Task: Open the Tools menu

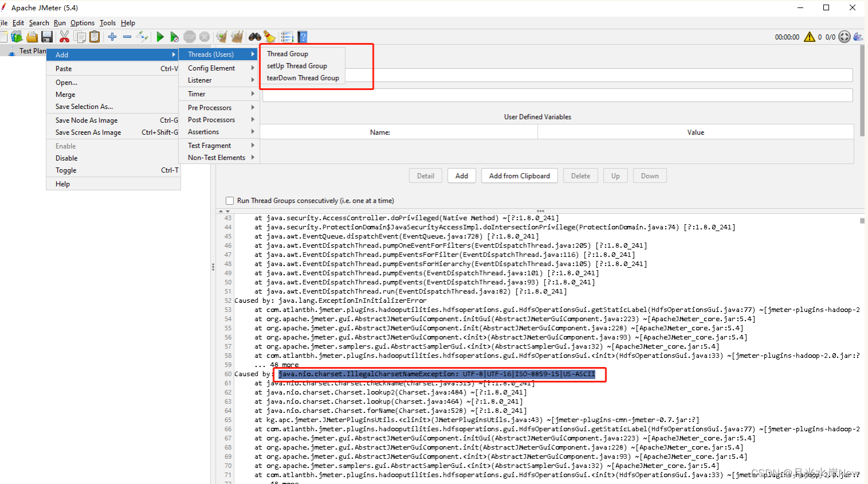Action: (x=108, y=23)
